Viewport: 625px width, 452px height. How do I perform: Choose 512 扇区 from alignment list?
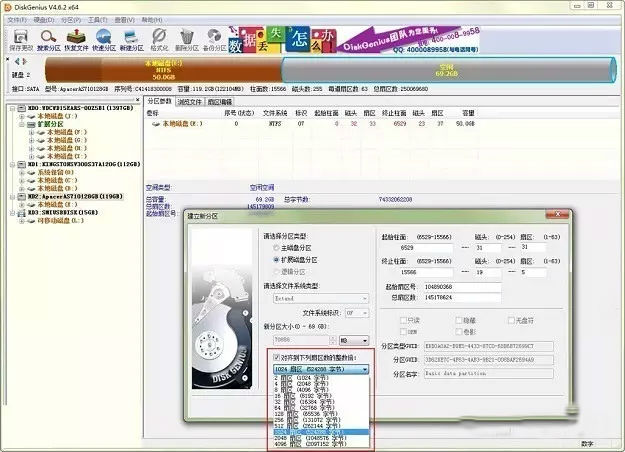321,426
